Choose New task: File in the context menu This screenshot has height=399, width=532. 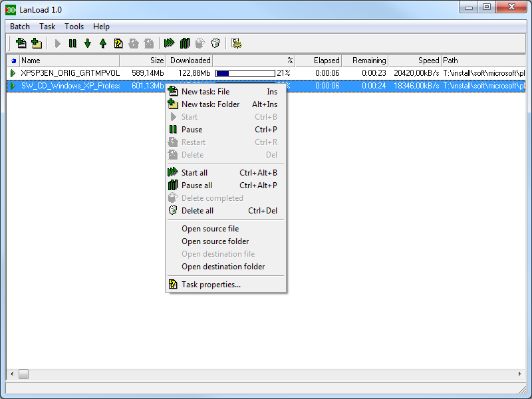[225, 92]
